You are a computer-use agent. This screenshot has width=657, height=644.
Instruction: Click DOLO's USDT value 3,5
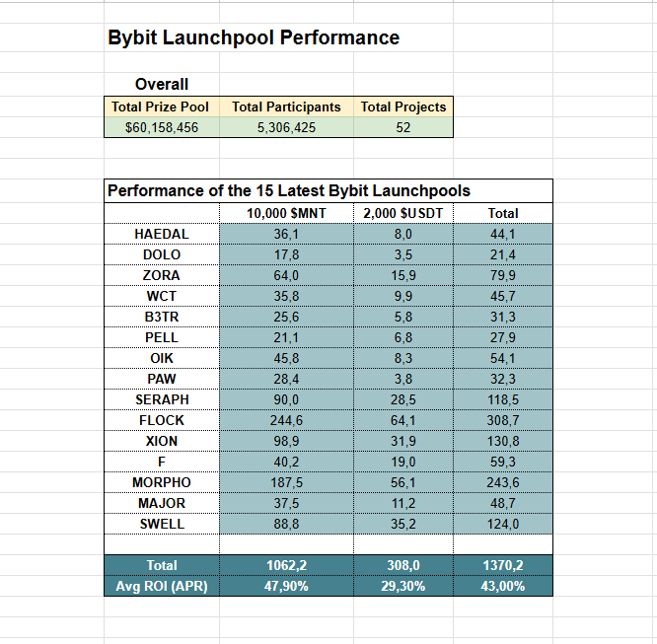coord(403,254)
